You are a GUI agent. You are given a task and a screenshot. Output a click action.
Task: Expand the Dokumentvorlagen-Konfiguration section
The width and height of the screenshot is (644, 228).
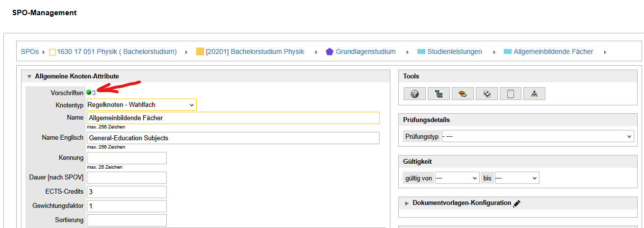[x=407, y=203]
